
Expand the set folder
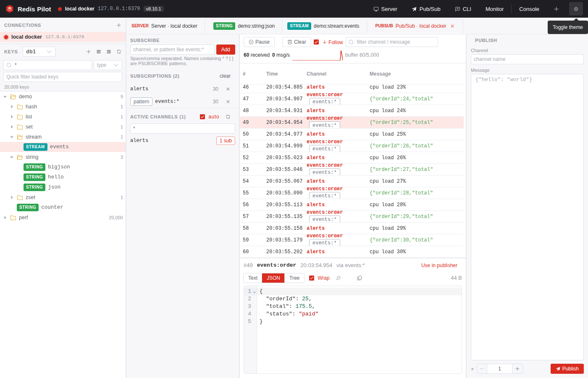(12, 127)
